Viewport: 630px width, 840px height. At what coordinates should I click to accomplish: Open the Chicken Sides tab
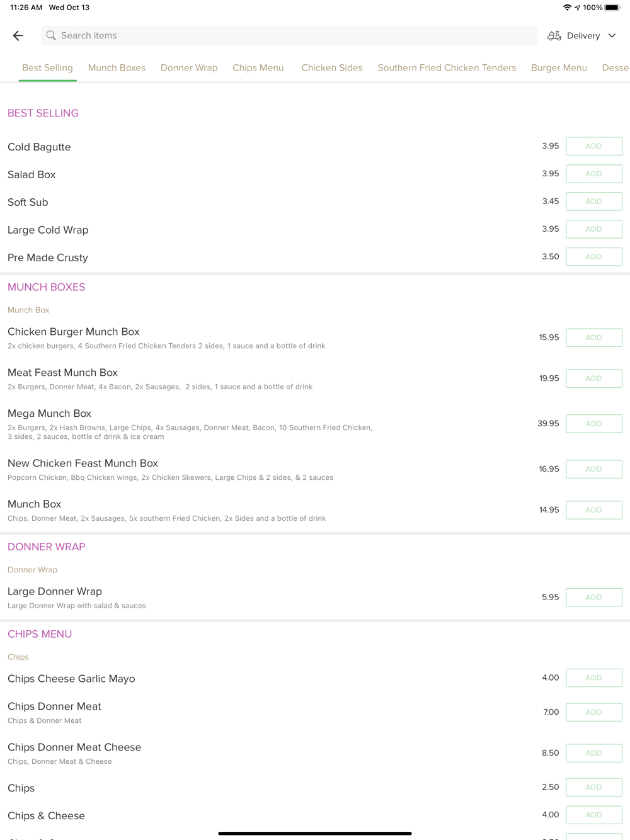[x=332, y=68]
